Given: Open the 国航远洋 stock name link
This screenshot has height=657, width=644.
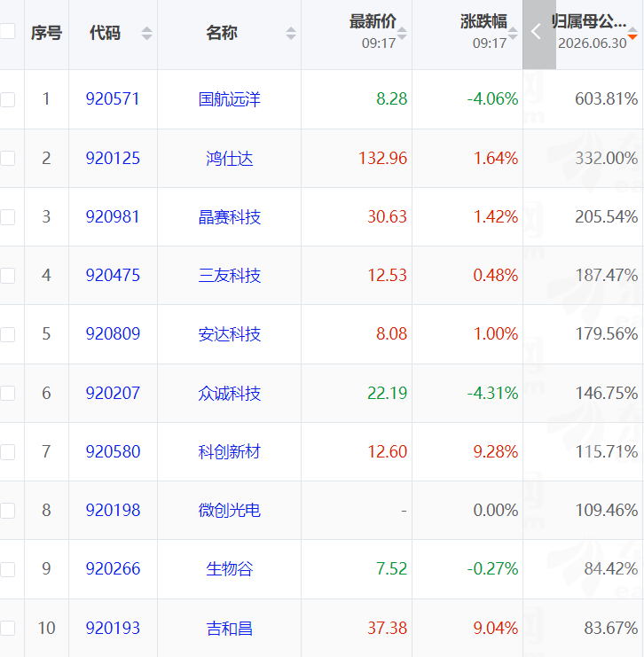Looking at the screenshot, I should coord(230,99).
